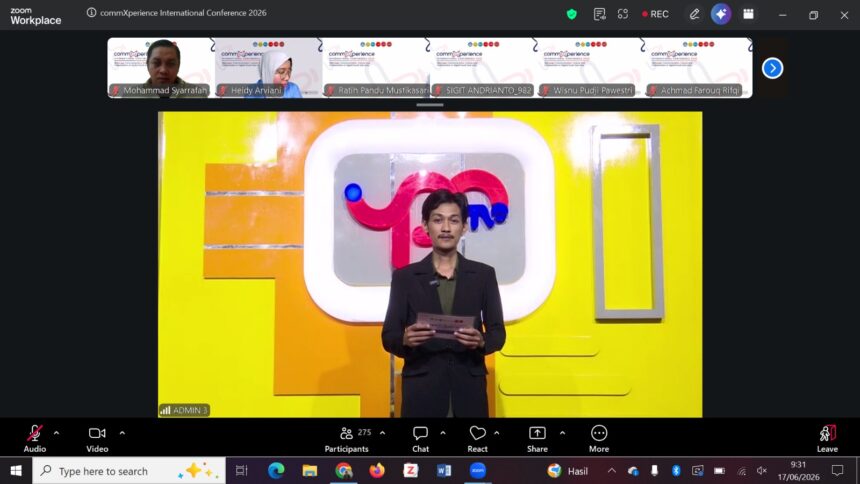Select Ratih Pandu Mustikasari's participant tile

click(x=375, y=68)
